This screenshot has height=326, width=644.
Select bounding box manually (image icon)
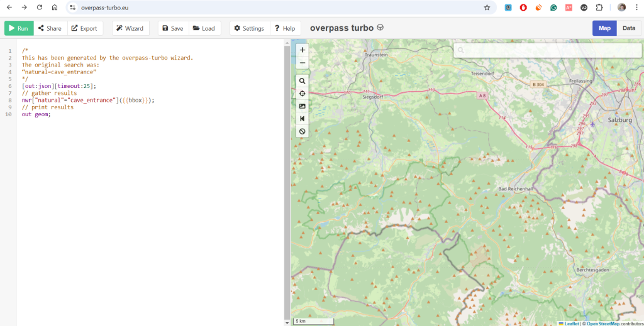[x=303, y=106]
